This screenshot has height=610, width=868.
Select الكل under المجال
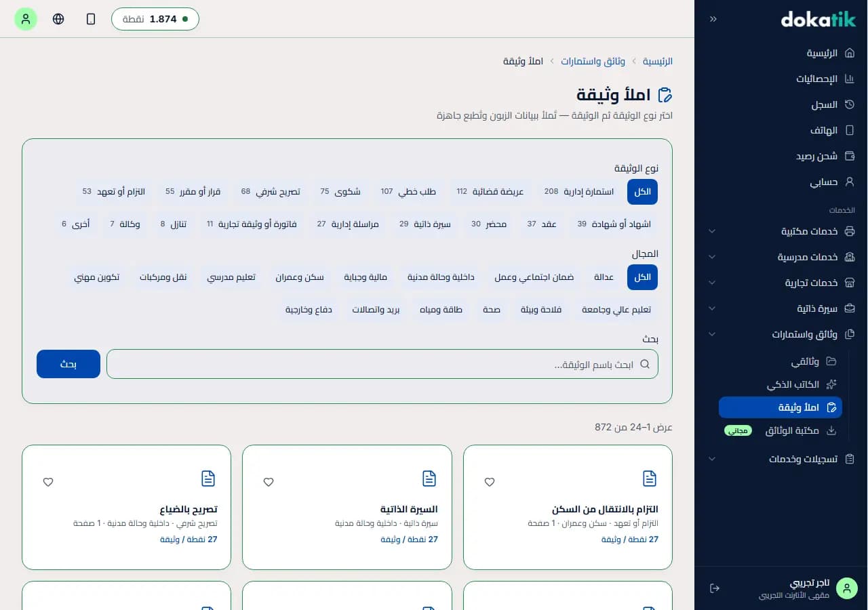coord(642,277)
